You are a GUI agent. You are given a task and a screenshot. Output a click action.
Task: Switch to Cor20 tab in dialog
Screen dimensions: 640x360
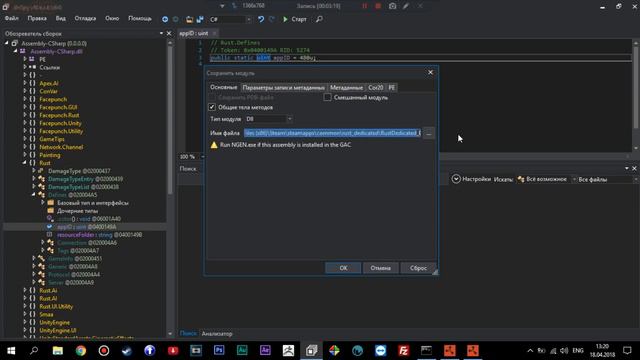click(x=376, y=88)
